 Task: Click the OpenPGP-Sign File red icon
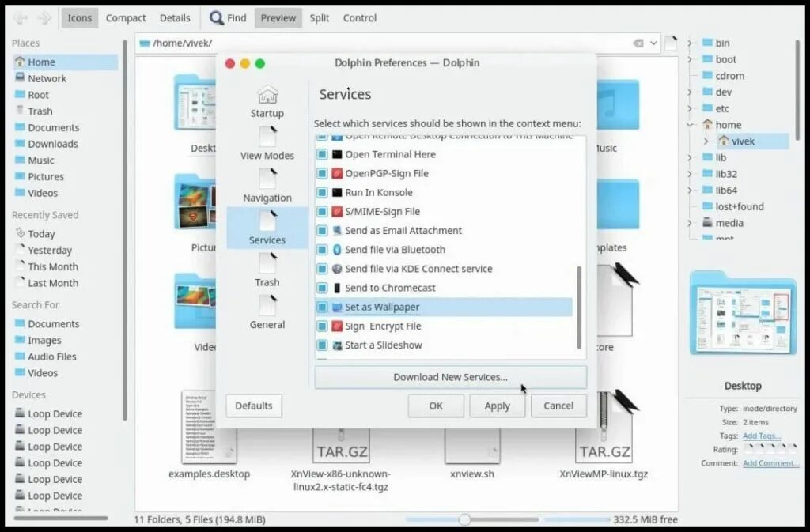(x=337, y=173)
